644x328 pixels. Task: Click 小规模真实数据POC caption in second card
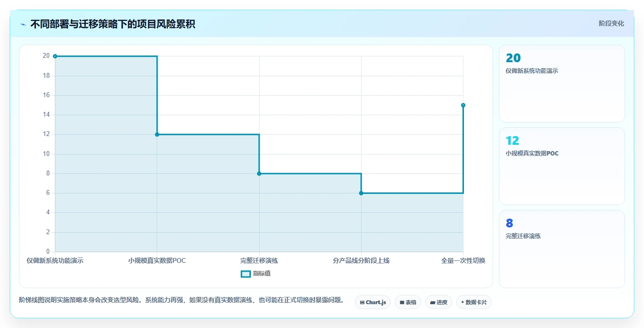click(532, 154)
